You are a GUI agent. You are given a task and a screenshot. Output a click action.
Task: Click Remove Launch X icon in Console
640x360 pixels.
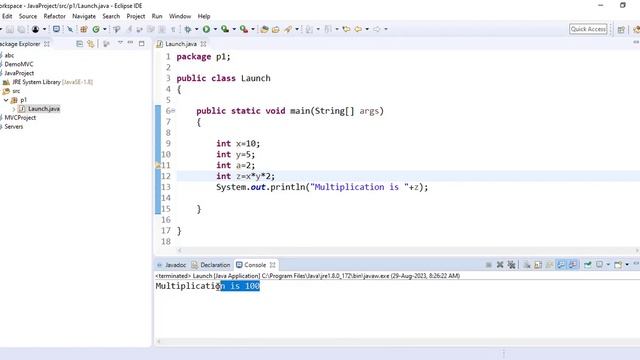pos(500,265)
